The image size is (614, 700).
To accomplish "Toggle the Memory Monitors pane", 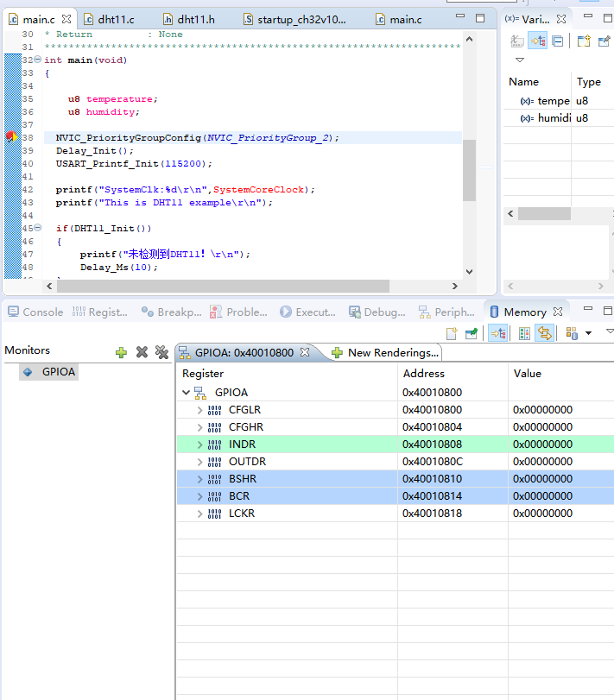I will pyautogui.click(x=497, y=333).
